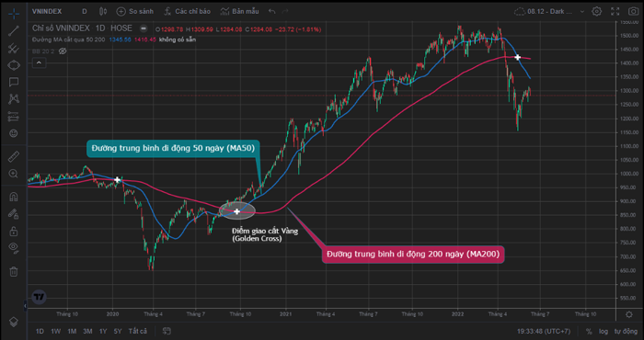
Task: Open the go to date calendar
Action: [167, 331]
